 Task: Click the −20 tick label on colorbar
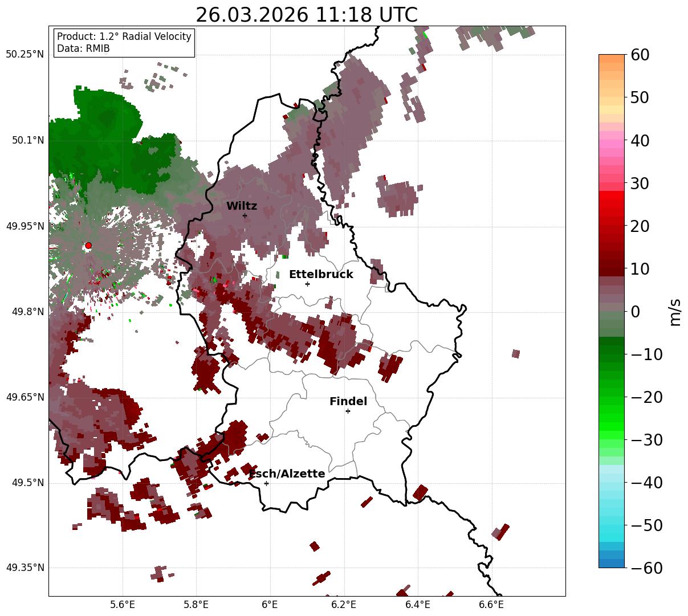pyautogui.click(x=646, y=397)
